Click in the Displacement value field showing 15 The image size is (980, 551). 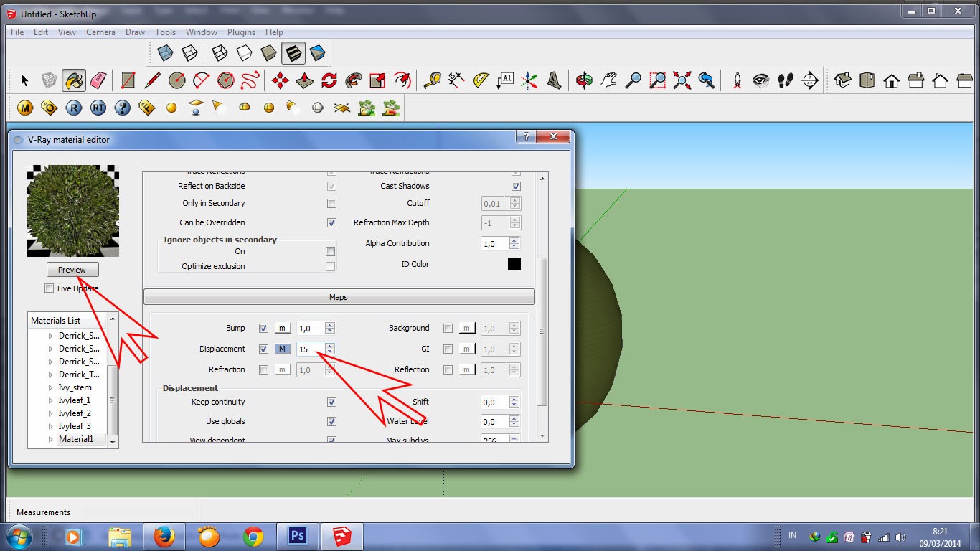tap(310, 349)
